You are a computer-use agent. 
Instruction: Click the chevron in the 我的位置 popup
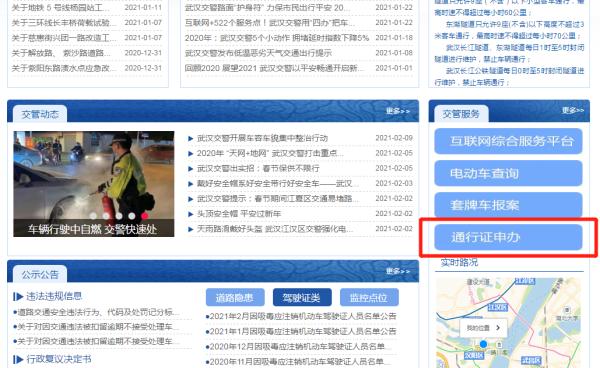(x=498, y=328)
